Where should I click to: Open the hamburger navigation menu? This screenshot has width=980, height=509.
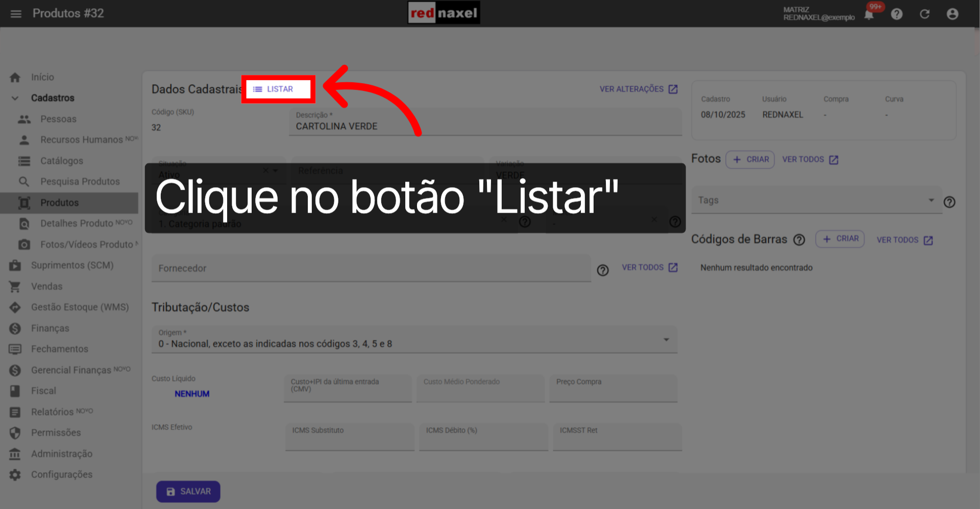pyautogui.click(x=15, y=14)
